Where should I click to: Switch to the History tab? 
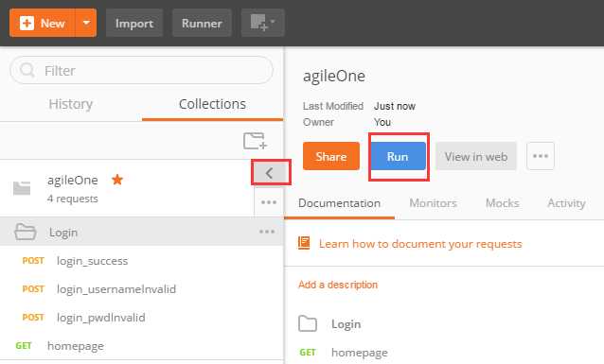pos(71,104)
